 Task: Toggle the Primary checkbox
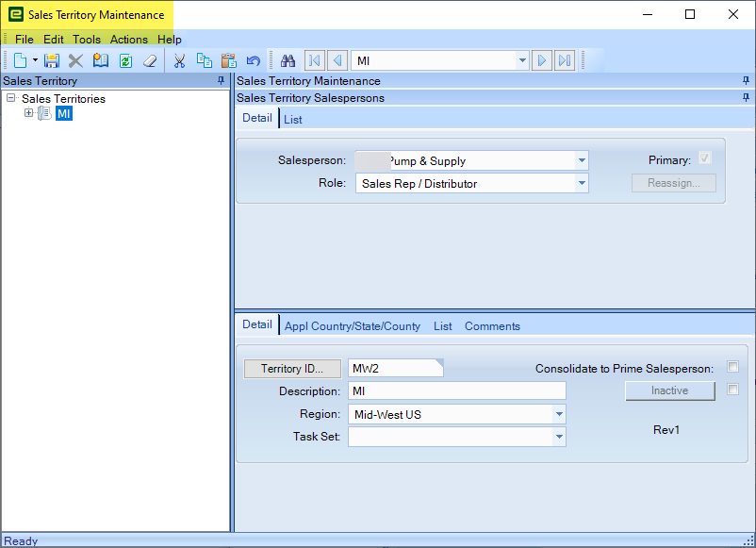tap(704, 158)
